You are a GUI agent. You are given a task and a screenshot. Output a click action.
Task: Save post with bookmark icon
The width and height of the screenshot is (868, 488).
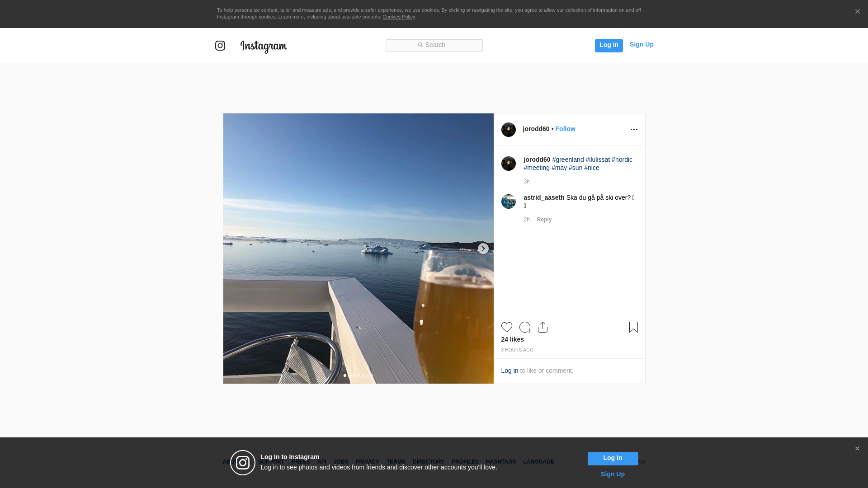click(633, 327)
